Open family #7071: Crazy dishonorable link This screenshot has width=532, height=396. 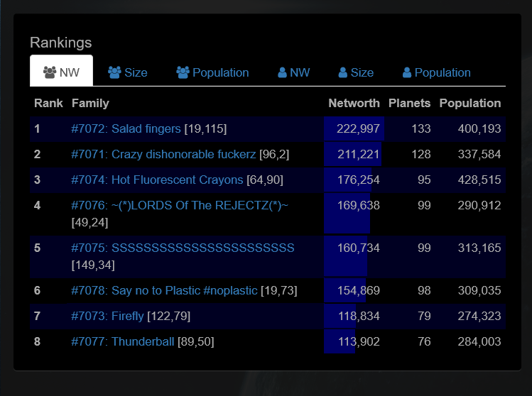tap(163, 154)
